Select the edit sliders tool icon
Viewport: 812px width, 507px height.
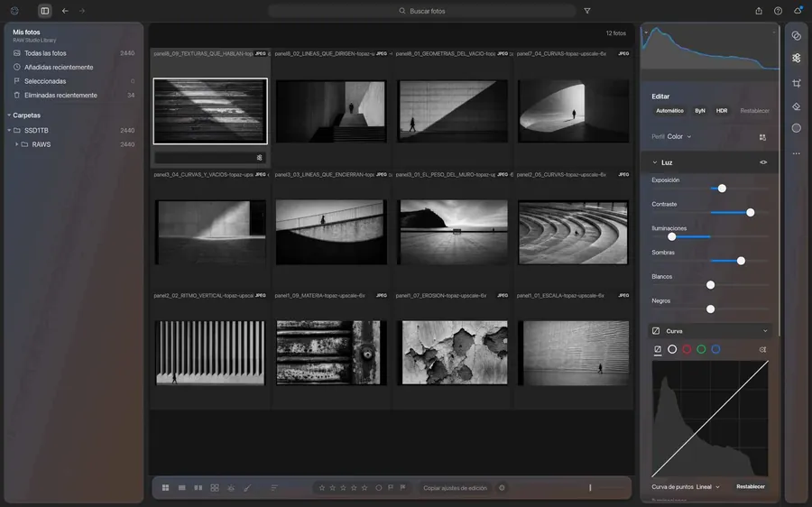[x=797, y=58]
